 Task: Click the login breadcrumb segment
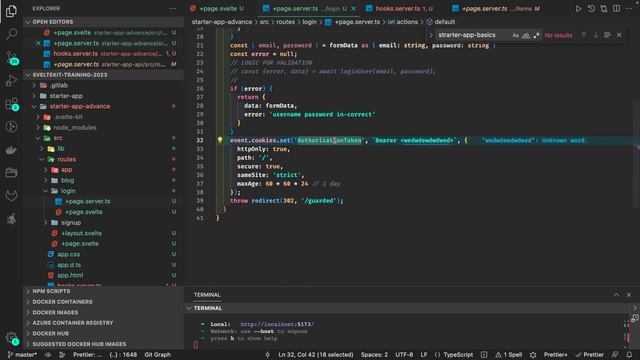pyautogui.click(x=309, y=22)
